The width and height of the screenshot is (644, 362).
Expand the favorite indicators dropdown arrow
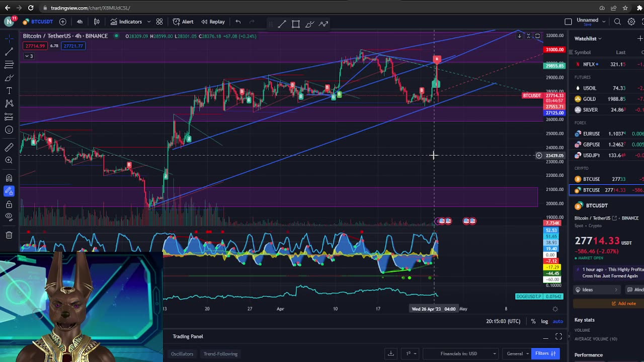[148, 22]
